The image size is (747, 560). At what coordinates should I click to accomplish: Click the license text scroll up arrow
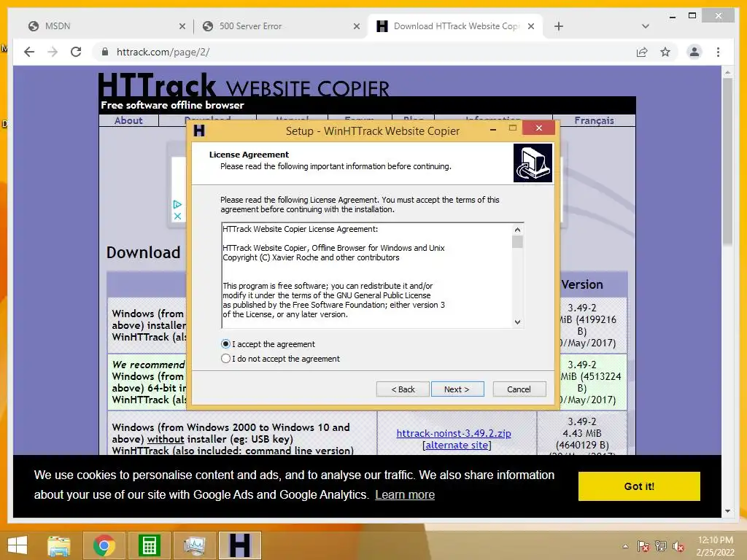click(x=517, y=230)
